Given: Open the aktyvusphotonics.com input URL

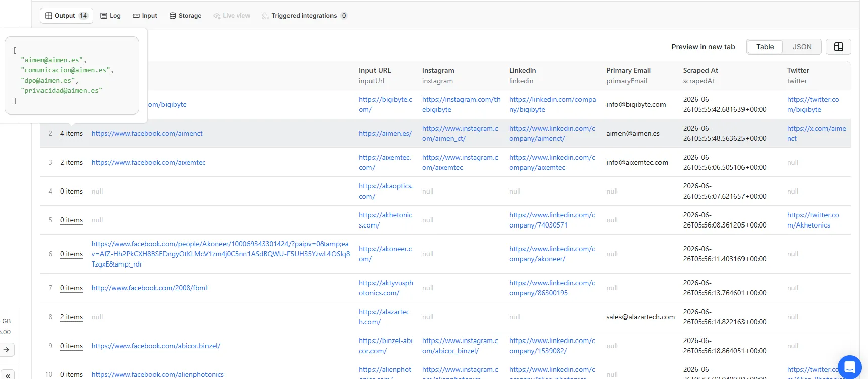Looking at the screenshot, I should point(386,288).
